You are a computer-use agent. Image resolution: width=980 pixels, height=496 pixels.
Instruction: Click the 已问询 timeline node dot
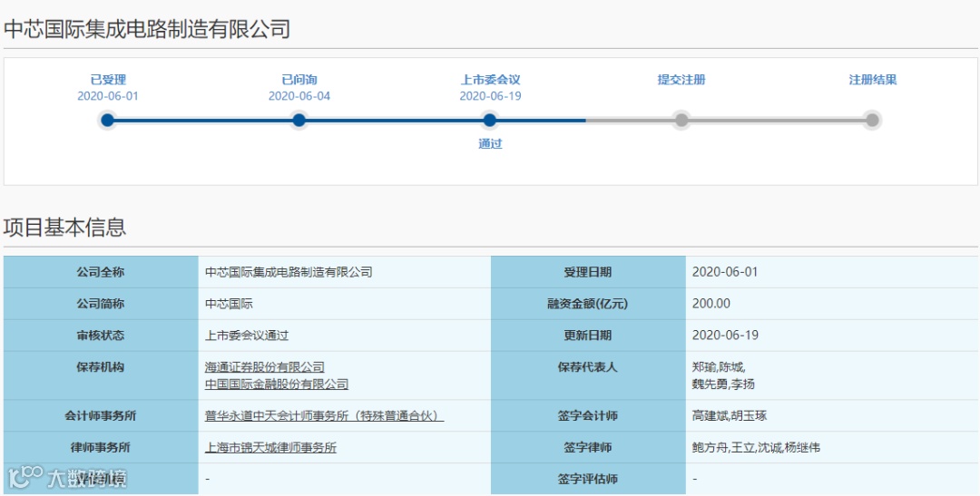tap(299, 120)
